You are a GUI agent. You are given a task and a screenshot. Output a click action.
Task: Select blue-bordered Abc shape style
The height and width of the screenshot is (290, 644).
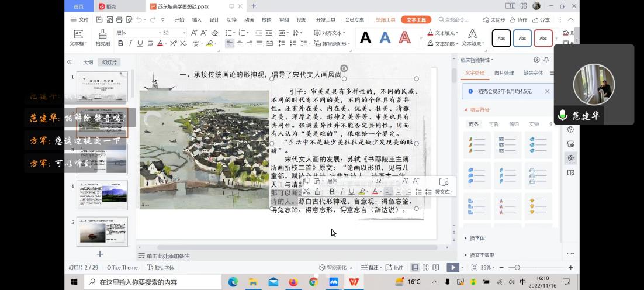(522, 38)
